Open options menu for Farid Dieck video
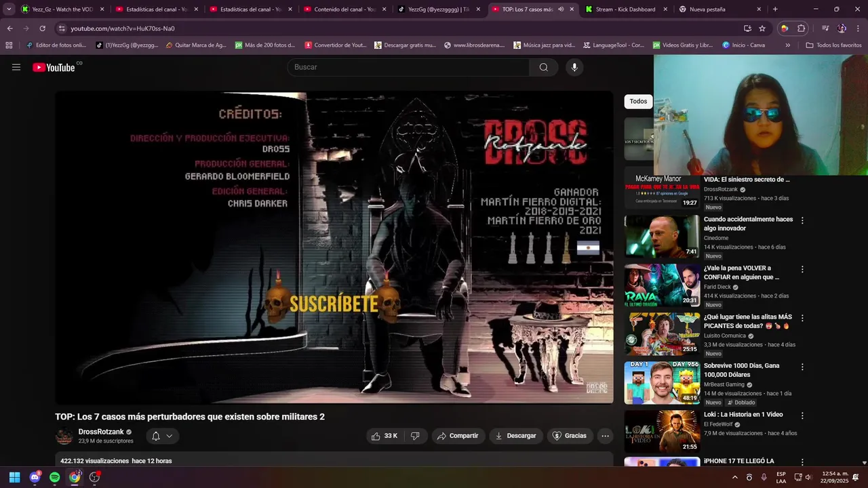The width and height of the screenshot is (868, 488). (x=802, y=269)
